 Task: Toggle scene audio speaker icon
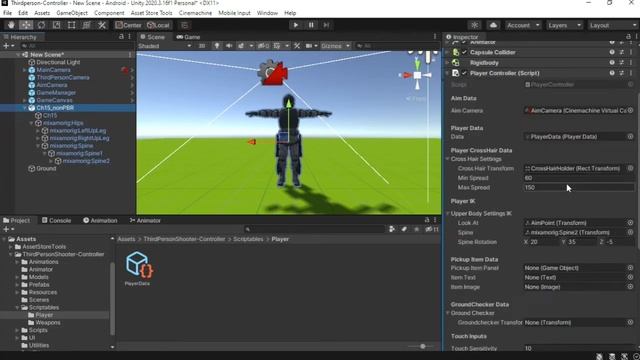(229, 46)
